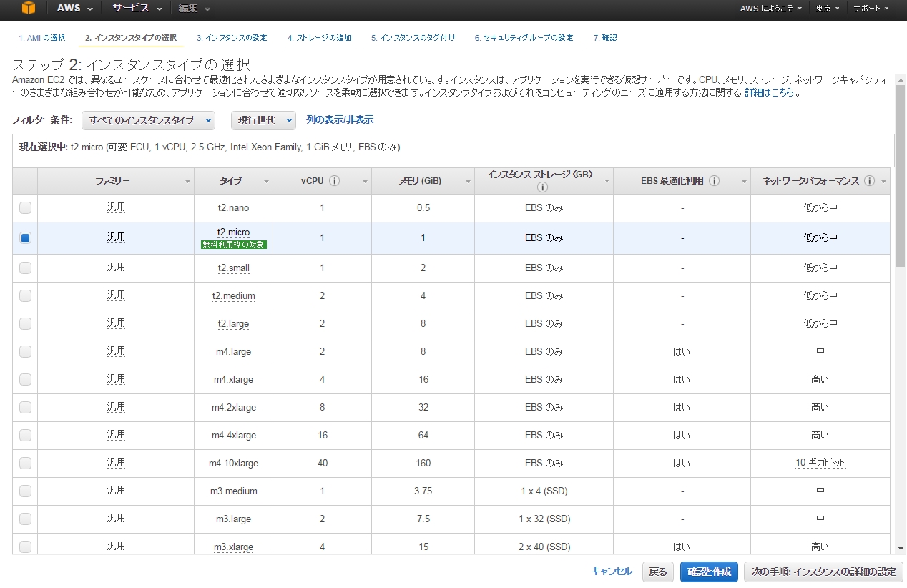Click the orange AWS logo icon
Screen dimensions: 907x588
pos(29,9)
